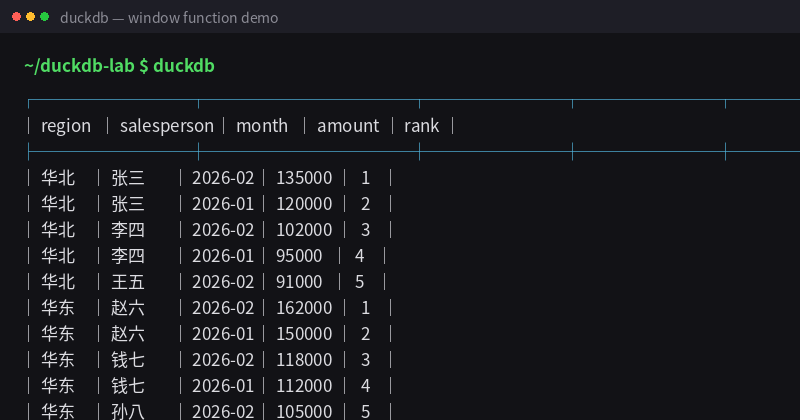
Task: Click month 2026-02 in the 91000 row
Action: [223, 282]
